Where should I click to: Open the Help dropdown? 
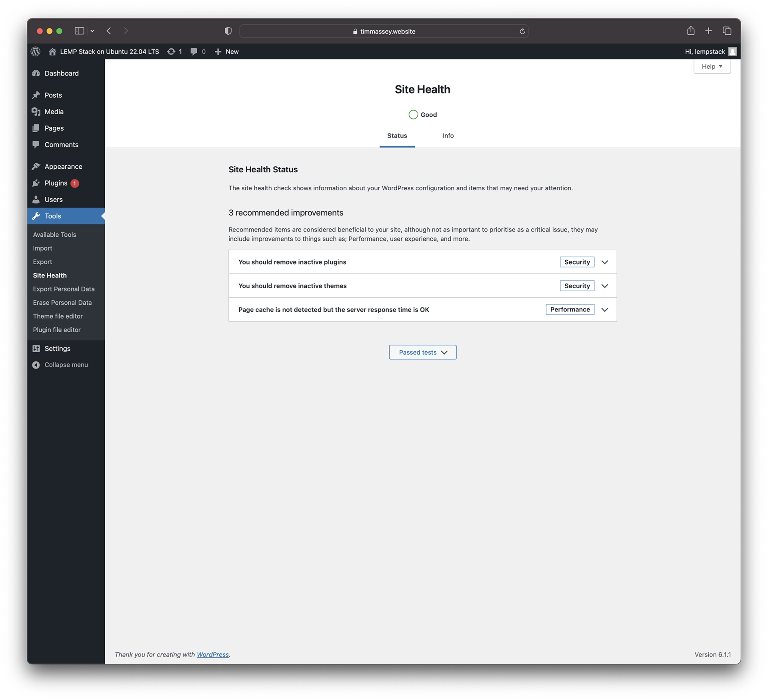pos(712,66)
